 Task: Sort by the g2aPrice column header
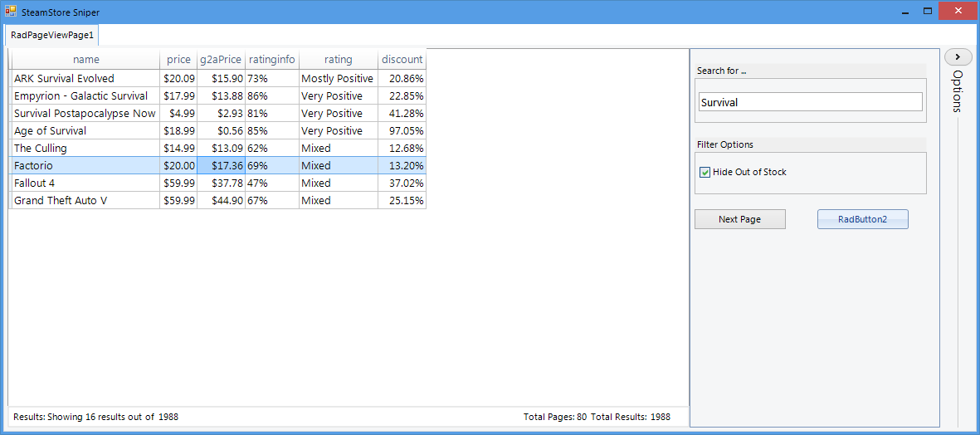pos(222,60)
